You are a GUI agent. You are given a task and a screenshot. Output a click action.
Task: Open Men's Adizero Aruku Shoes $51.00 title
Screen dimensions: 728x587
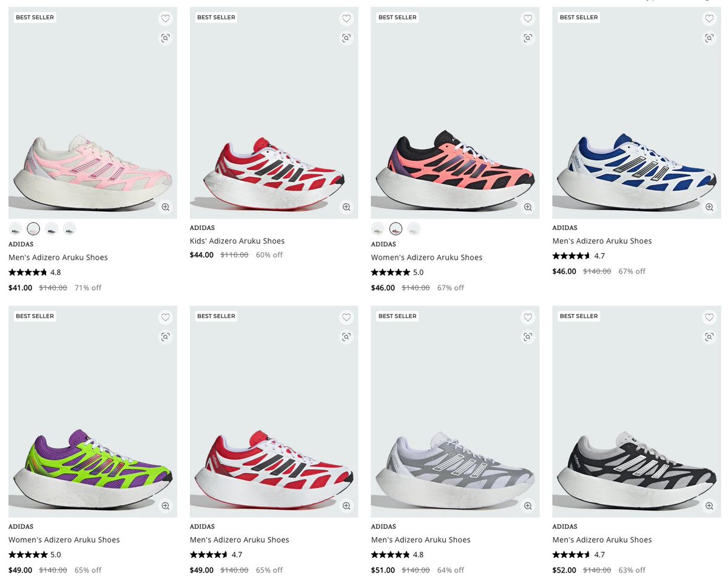421,540
